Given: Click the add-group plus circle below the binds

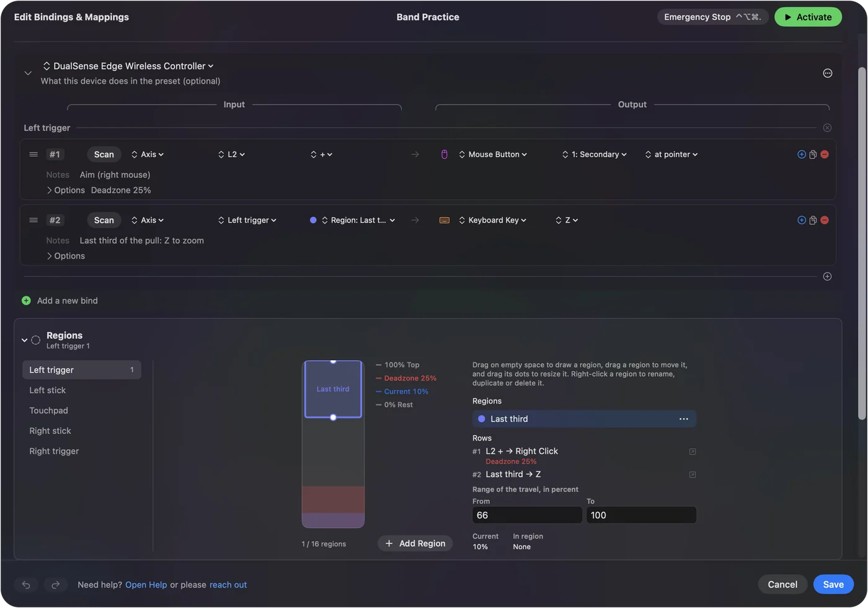Looking at the screenshot, I should tap(827, 276).
